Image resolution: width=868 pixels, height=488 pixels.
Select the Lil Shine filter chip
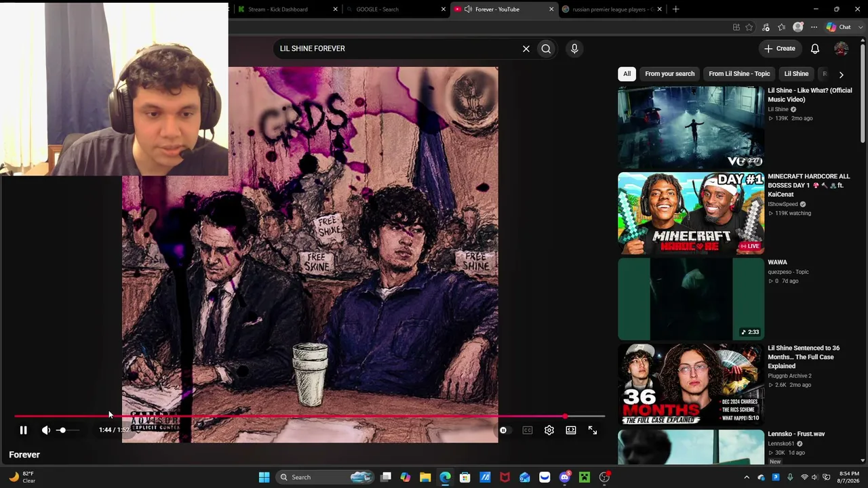[x=796, y=74]
